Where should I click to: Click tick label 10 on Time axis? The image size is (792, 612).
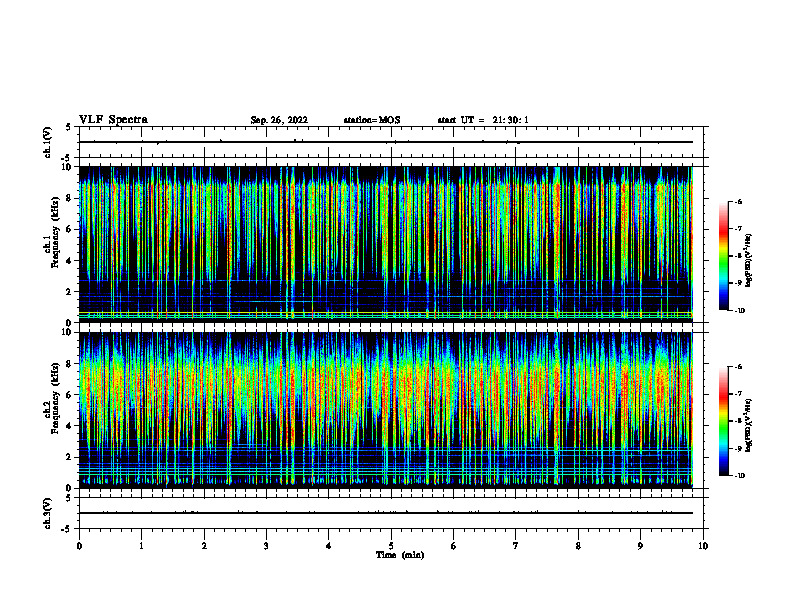tap(703, 546)
